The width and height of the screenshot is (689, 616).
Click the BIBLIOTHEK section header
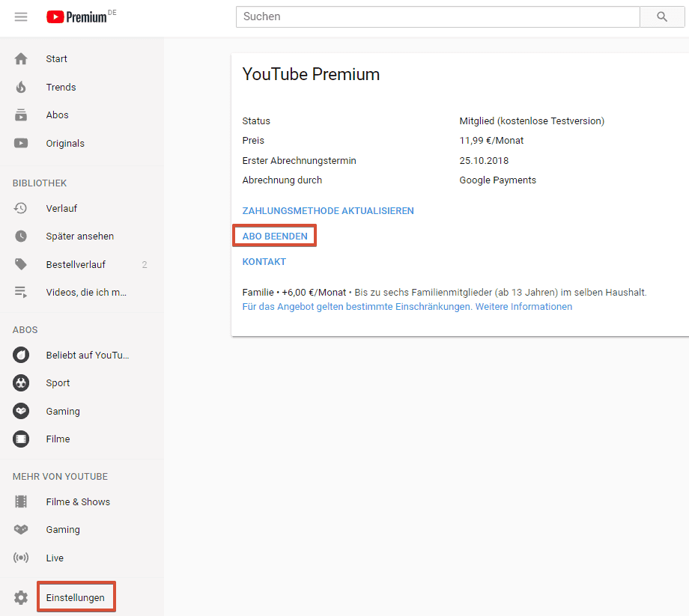coord(40,183)
